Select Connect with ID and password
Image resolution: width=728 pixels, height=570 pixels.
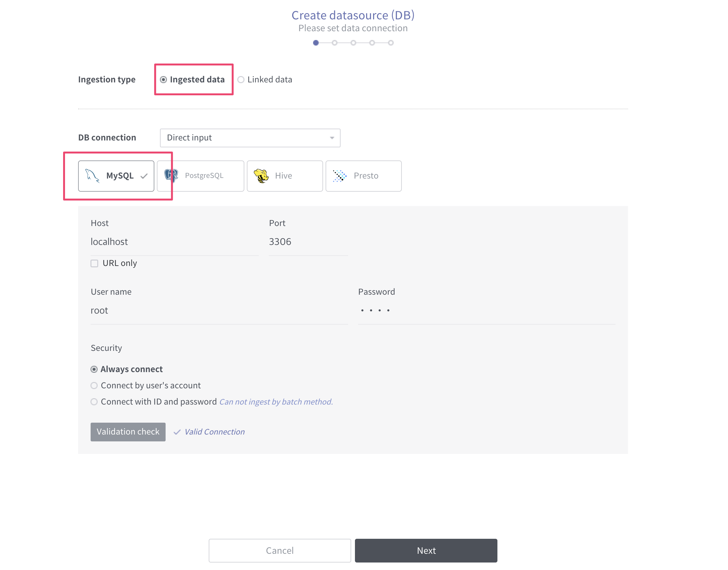coord(94,401)
